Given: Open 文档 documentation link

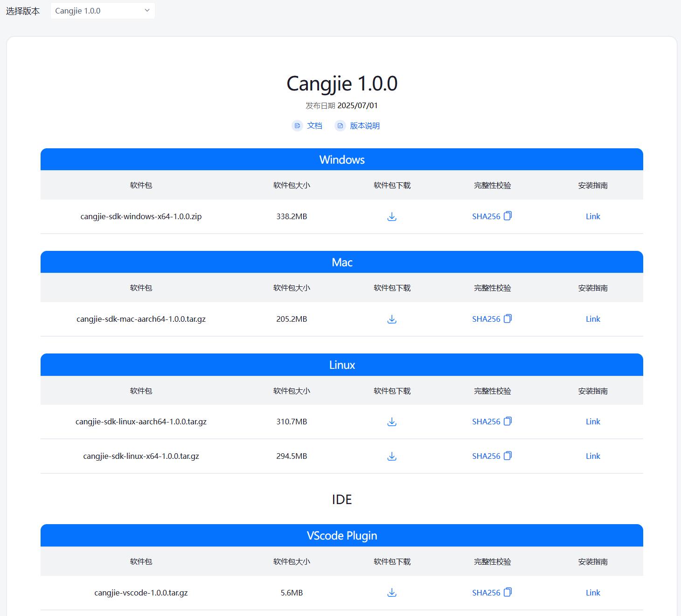Looking at the screenshot, I should (x=314, y=125).
